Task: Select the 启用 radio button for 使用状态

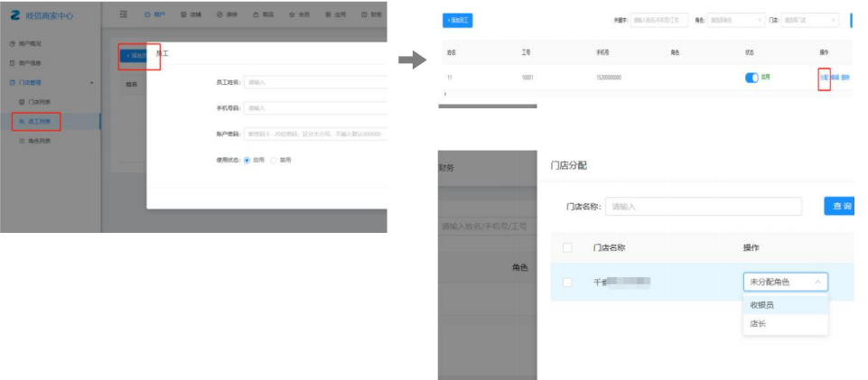Action: coord(247,160)
